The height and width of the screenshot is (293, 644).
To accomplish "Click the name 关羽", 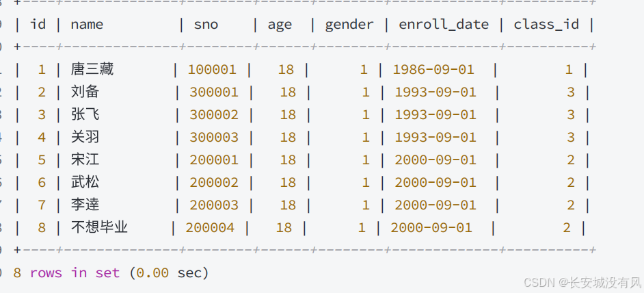I will tap(85, 137).
